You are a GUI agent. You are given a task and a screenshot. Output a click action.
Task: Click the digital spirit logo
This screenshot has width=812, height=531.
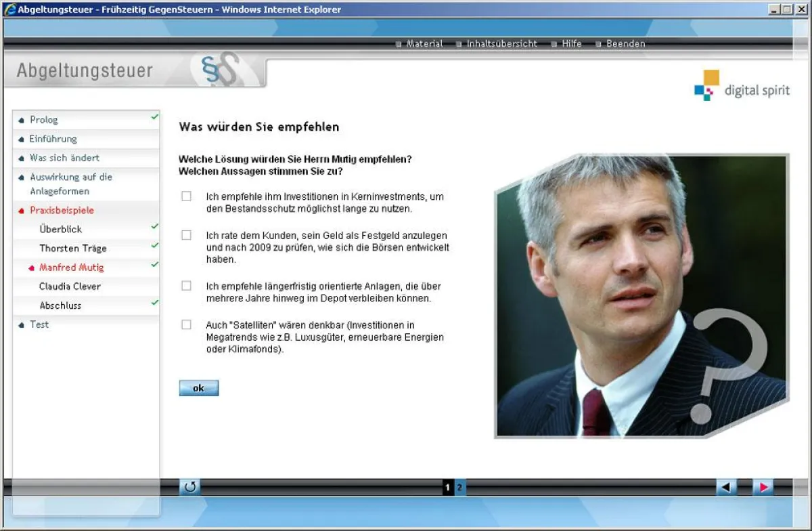(x=742, y=86)
